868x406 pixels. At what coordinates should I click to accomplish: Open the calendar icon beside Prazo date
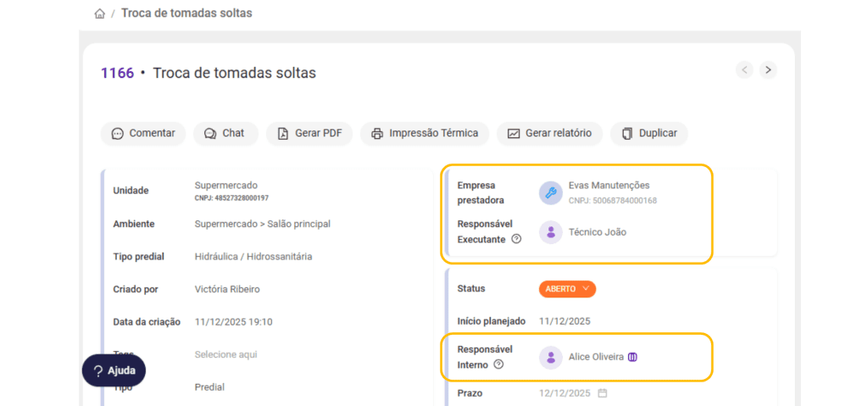603,393
